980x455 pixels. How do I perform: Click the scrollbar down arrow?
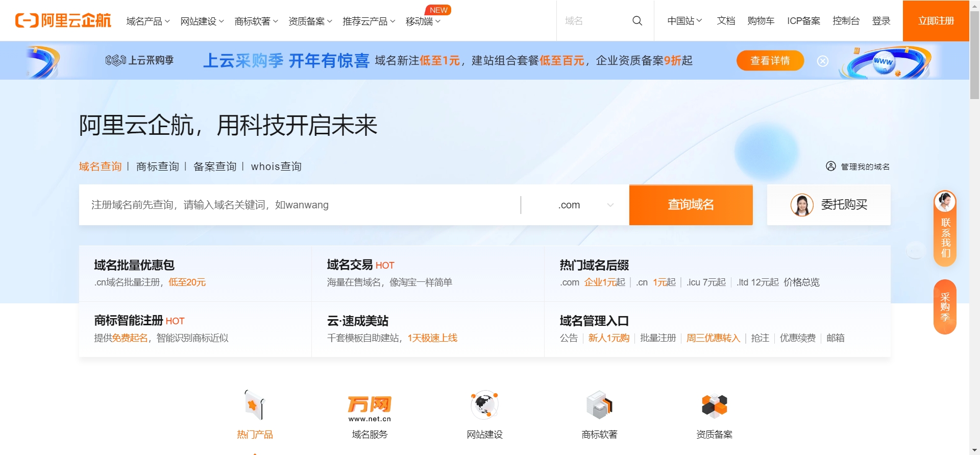click(974, 450)
